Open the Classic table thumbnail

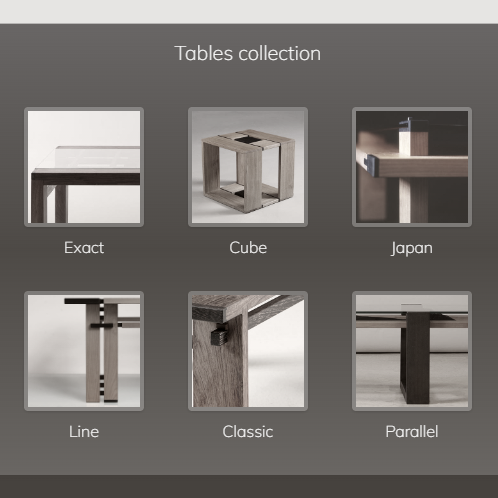[248, 351]
